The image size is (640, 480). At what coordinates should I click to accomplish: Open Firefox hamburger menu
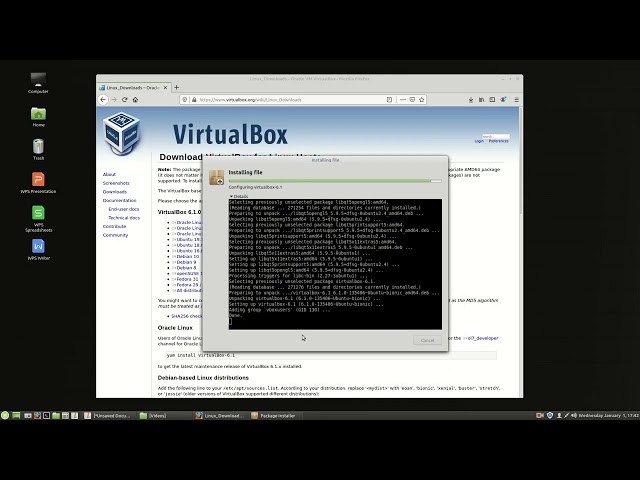(516, 100)
